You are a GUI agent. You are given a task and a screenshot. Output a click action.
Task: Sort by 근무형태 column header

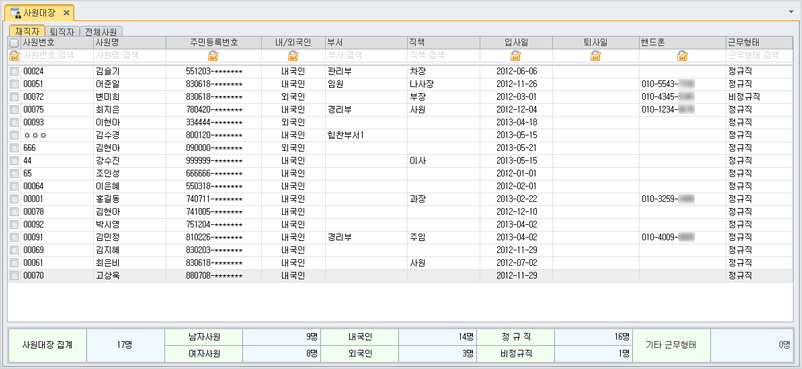pyautogui.click(x=759, y=43)
